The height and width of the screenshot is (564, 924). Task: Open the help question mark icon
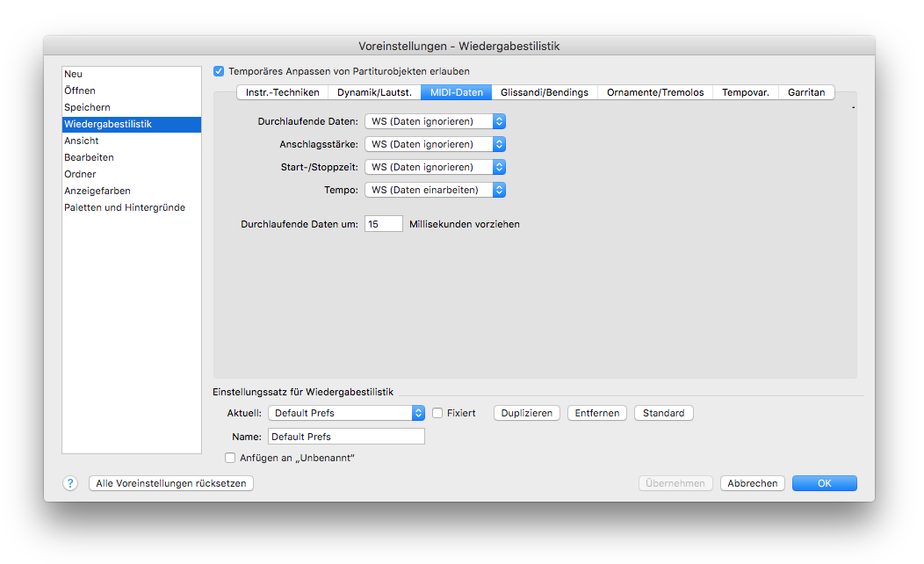pyautogui.click(x=70, y=483)
